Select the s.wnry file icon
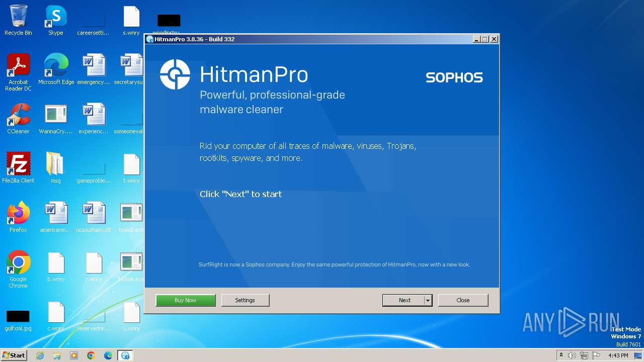The image size is (644, 362). point(131,20)
